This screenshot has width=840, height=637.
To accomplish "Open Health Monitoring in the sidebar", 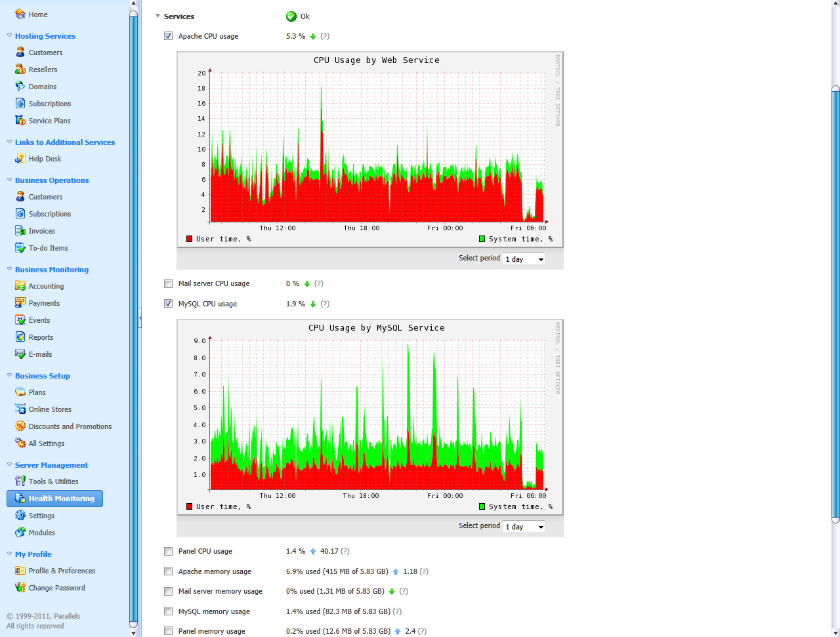I will click(61, 499).
